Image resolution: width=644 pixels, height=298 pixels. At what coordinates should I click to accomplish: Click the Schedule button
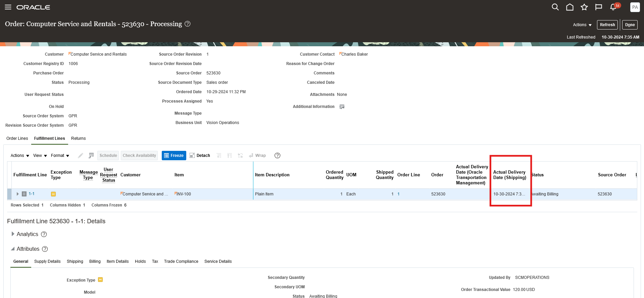tap(108, 156)
